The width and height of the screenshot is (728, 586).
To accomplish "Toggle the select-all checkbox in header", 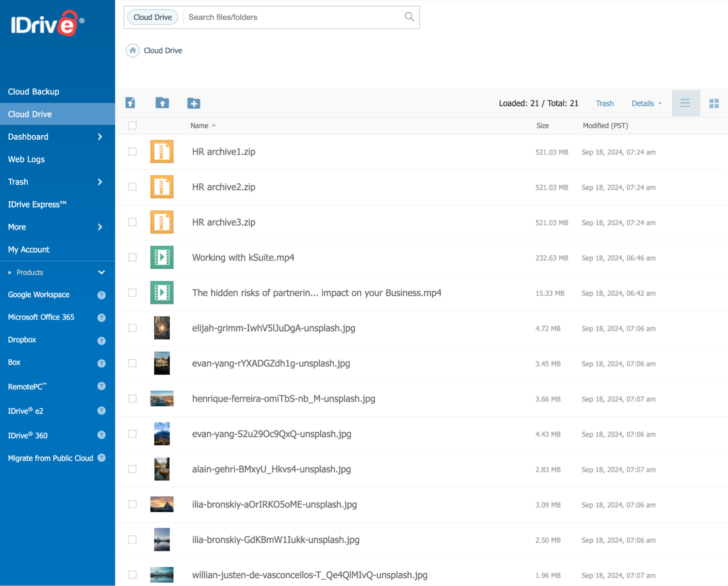I will tap(132, 125).
